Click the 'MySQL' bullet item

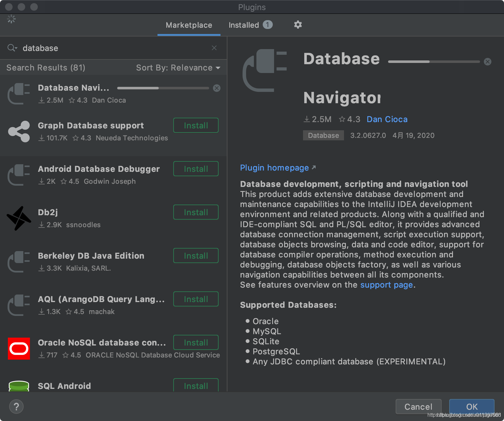click(267, 331)
